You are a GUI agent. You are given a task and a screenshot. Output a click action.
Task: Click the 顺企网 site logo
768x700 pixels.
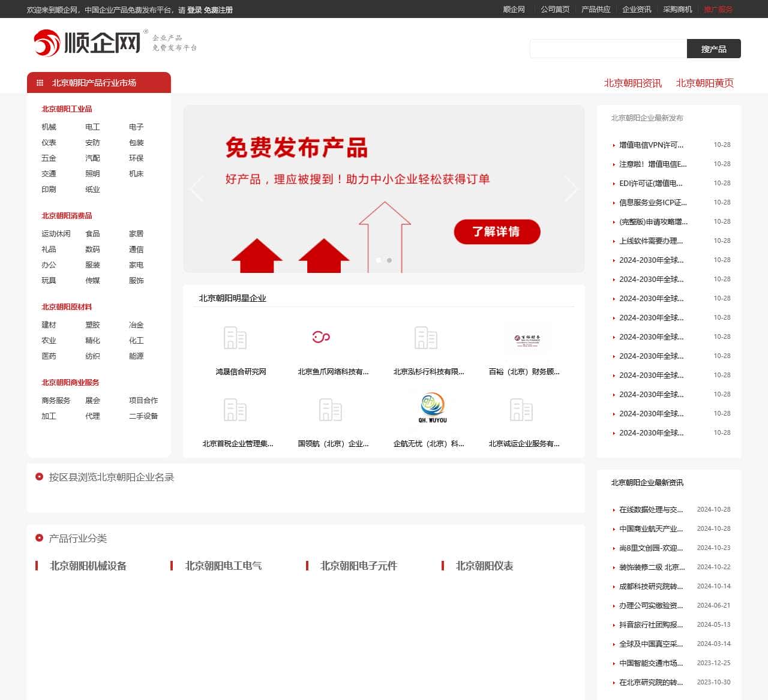87,43
